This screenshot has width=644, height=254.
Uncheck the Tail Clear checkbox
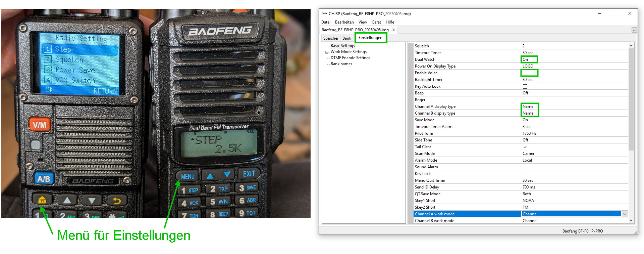pyautogui.click(x=525, y=147)
